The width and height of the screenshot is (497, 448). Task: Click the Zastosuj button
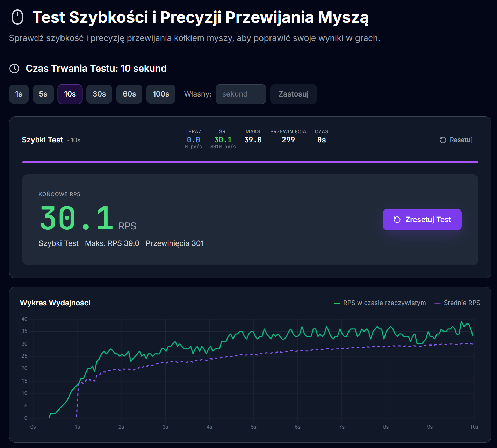[294, 94]
